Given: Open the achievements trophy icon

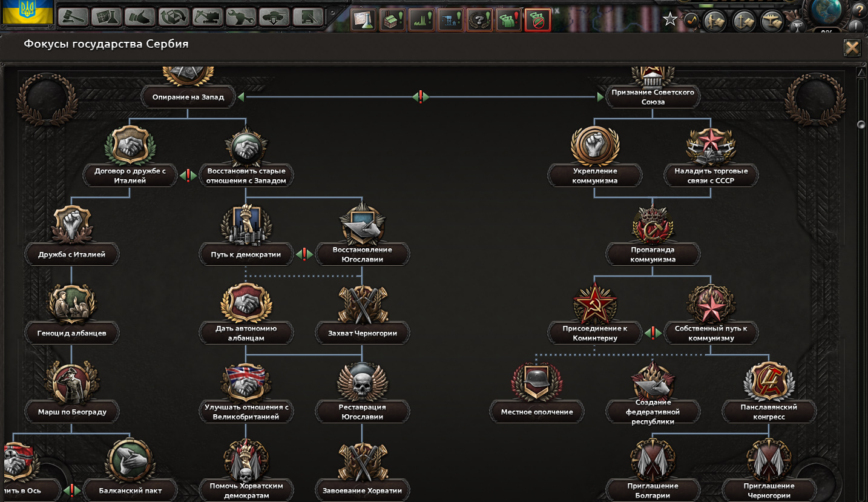Looking at the screenshot, I should 798,25.
